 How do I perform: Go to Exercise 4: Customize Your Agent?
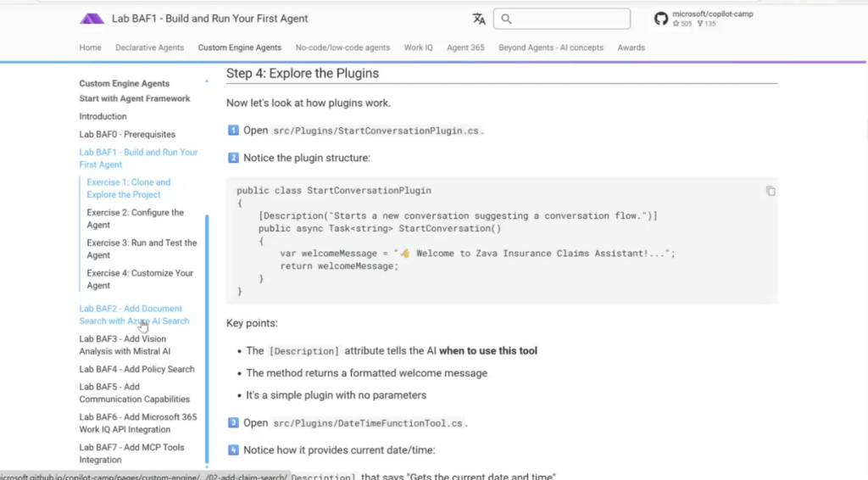[139, 279]
